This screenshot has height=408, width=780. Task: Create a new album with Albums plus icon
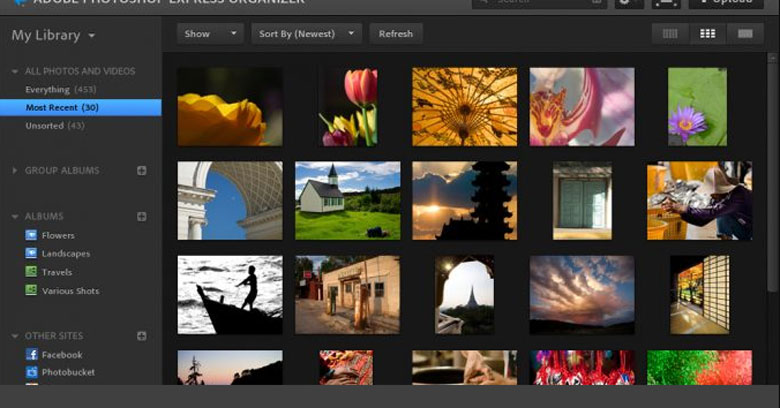point(142,216)
